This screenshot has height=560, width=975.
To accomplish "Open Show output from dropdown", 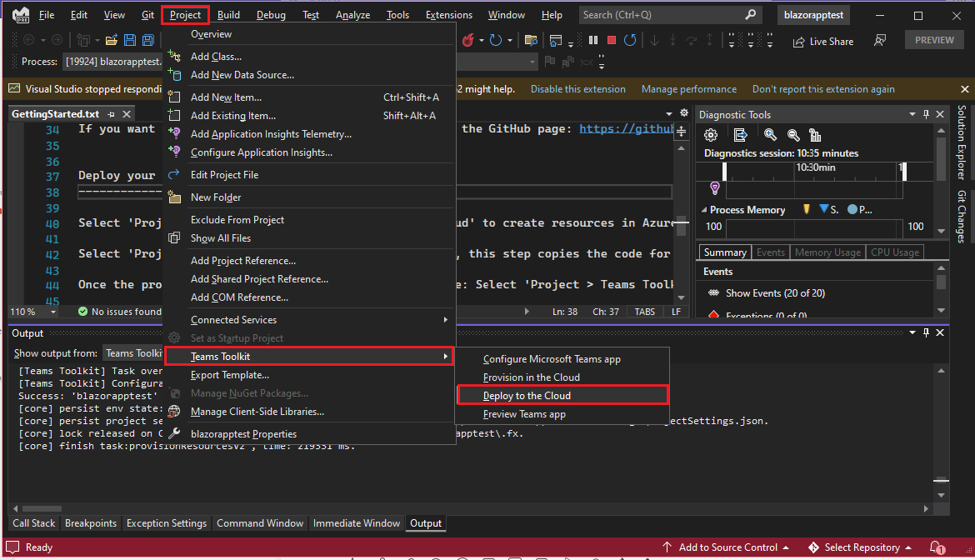I will 133,353.
